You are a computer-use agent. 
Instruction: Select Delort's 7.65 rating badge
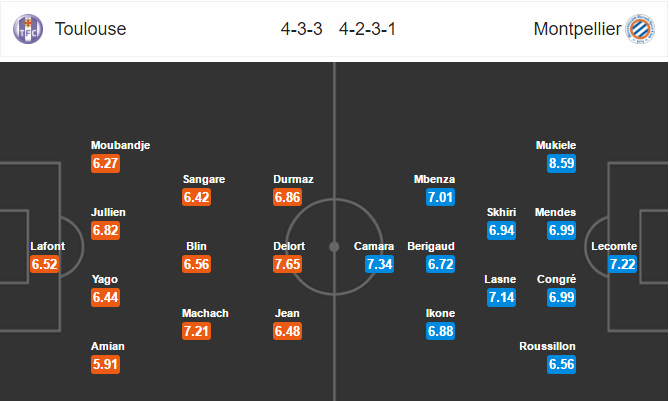288,264
